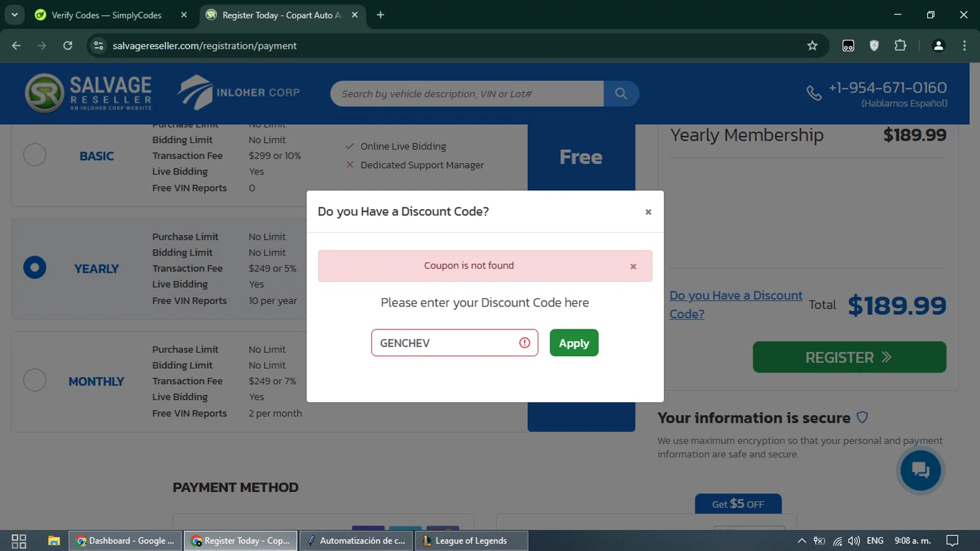Click the 'Free' price box
The image size is (980, 551).
coord(581,157)
